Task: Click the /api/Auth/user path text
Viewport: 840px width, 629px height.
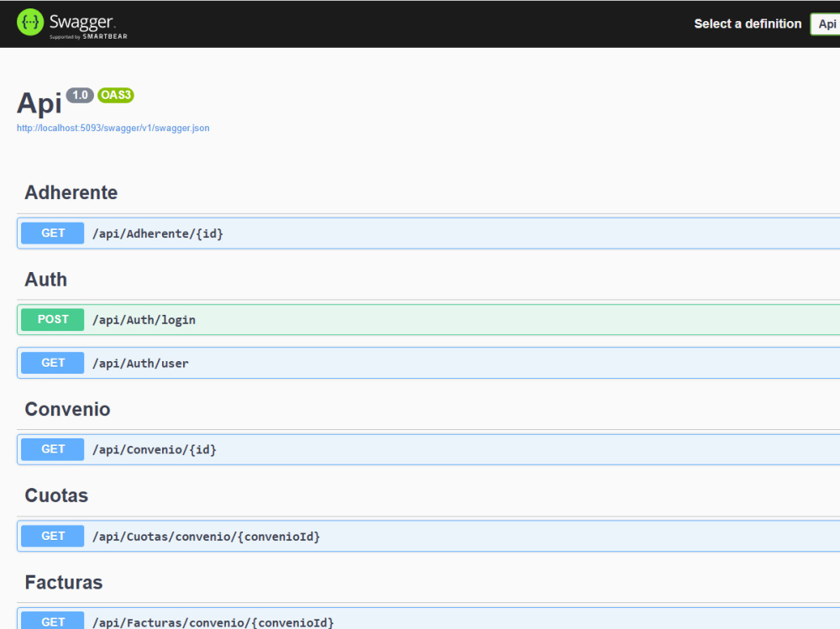Action: point(141,364)
